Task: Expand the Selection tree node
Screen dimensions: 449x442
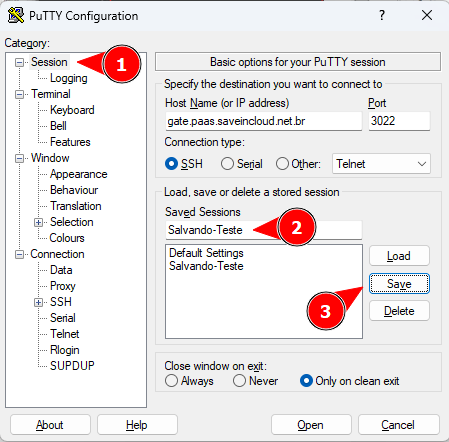Action: tap(39, 222)
